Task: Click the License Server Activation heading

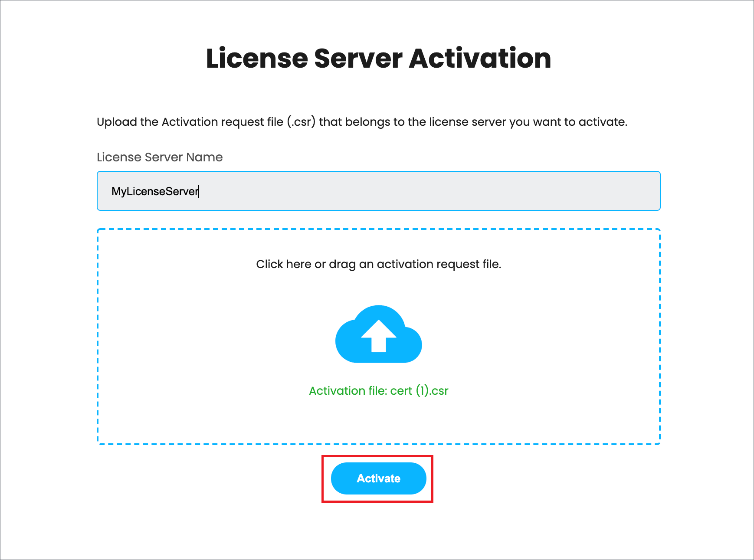Action: pos(377,59)
